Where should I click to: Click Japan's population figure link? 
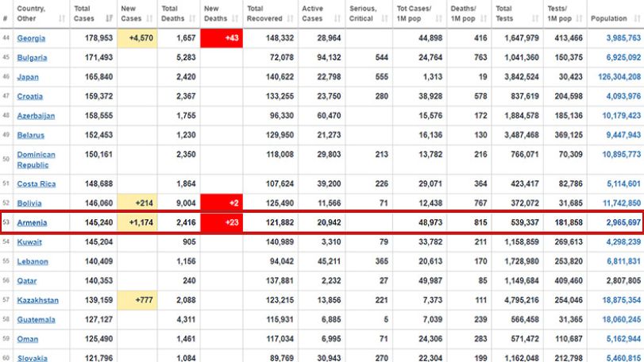coord(619,77)
